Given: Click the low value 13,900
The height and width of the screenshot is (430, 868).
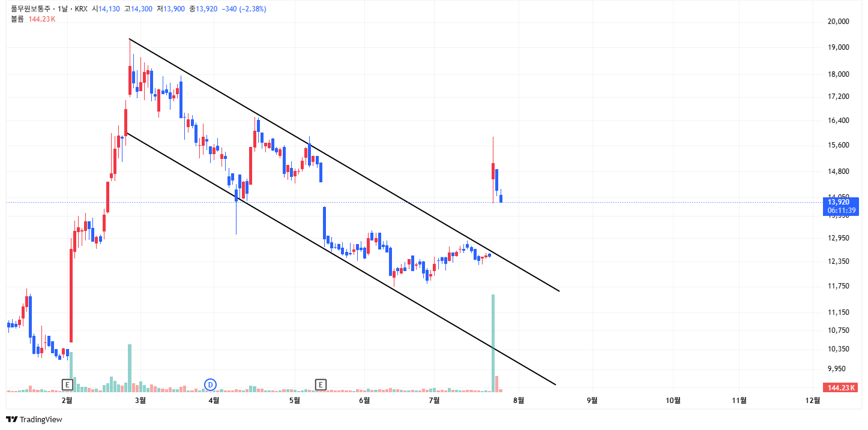Looking at the screenshot, I should pos(174,9).
